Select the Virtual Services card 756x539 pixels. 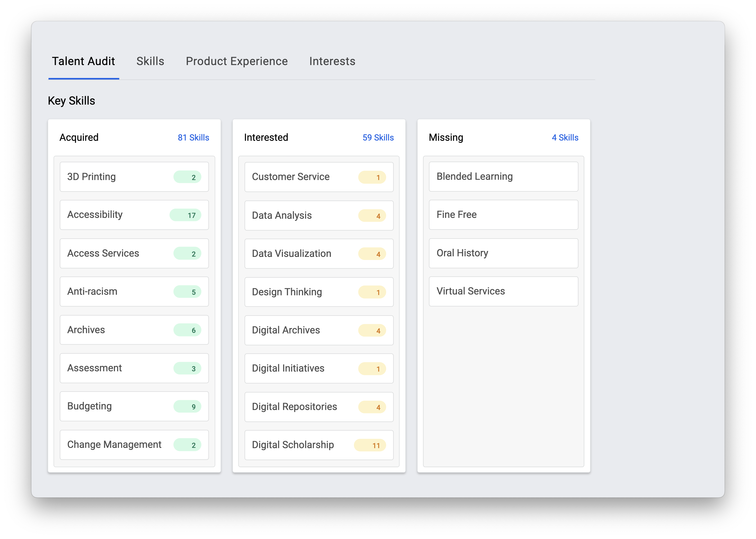(503, 291)
